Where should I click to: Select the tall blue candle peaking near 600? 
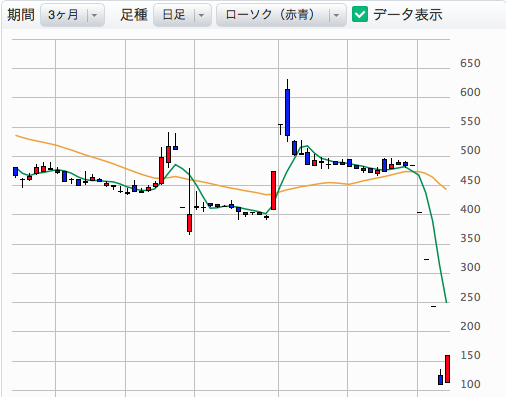coord(287,112)
